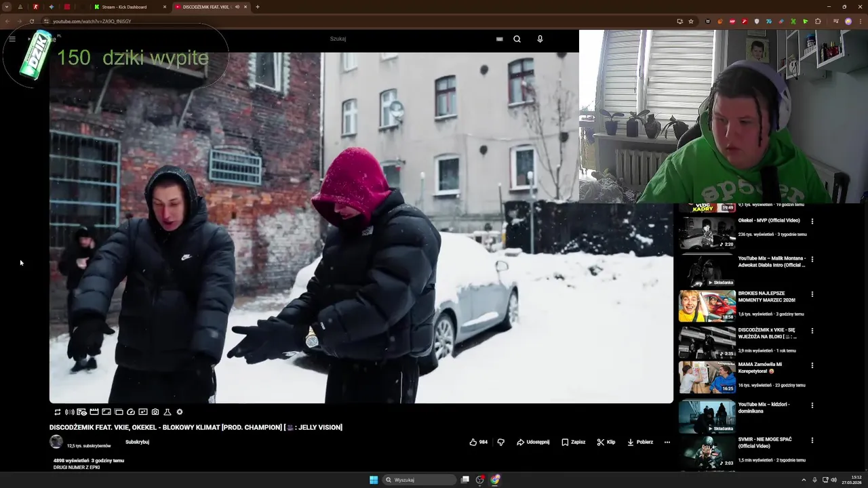Click the Udostępnij share button
Viewport: 868px width, 488px height.
[533, 442]
